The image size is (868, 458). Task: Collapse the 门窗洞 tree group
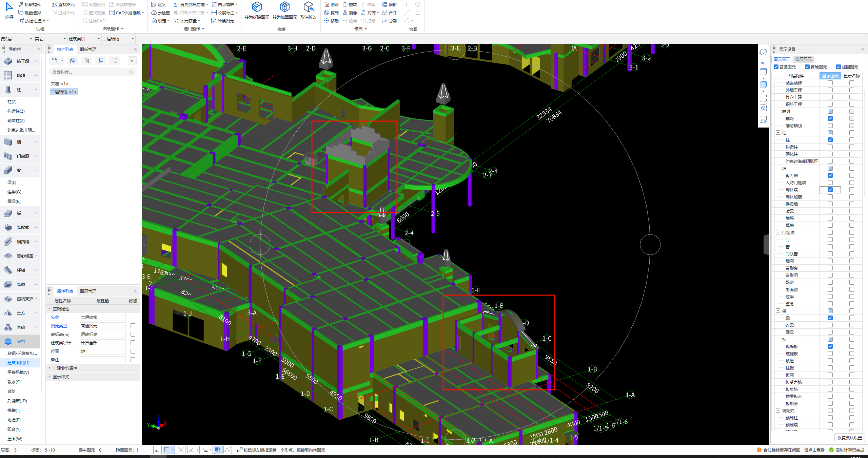(x=778, y=232)
